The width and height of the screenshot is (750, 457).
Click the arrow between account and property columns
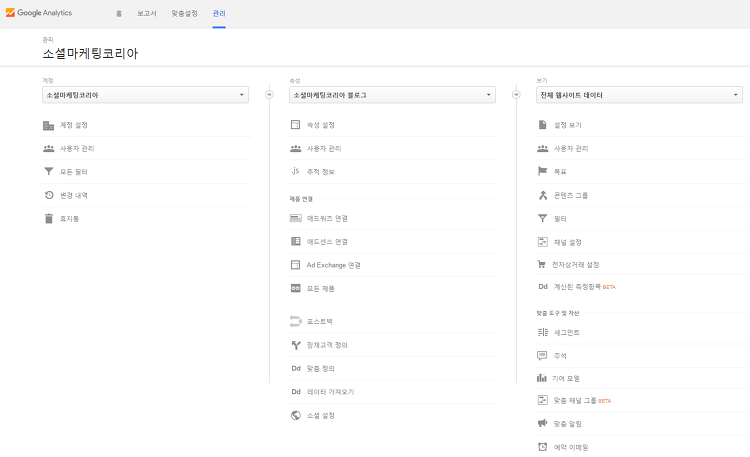[x=269, y=95]
